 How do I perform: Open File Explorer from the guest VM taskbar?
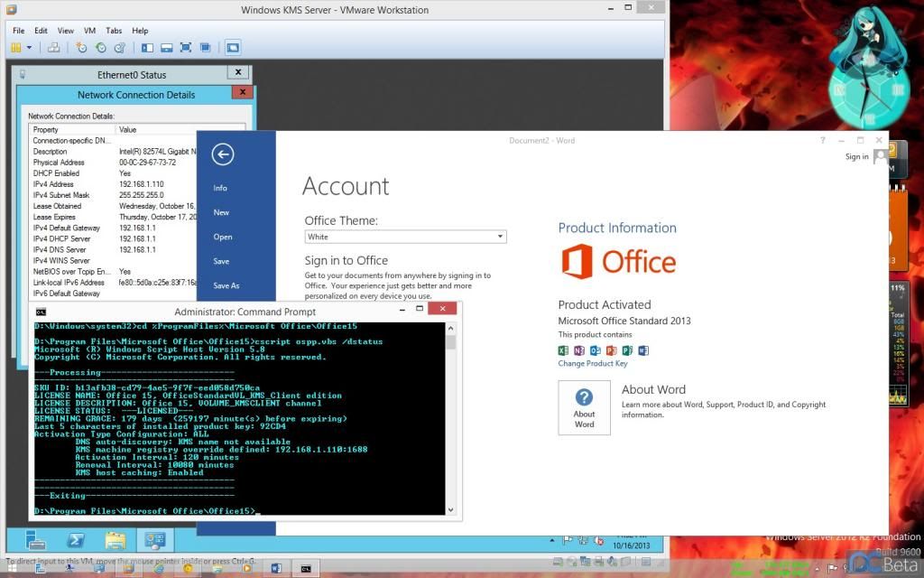click(115, 540)
